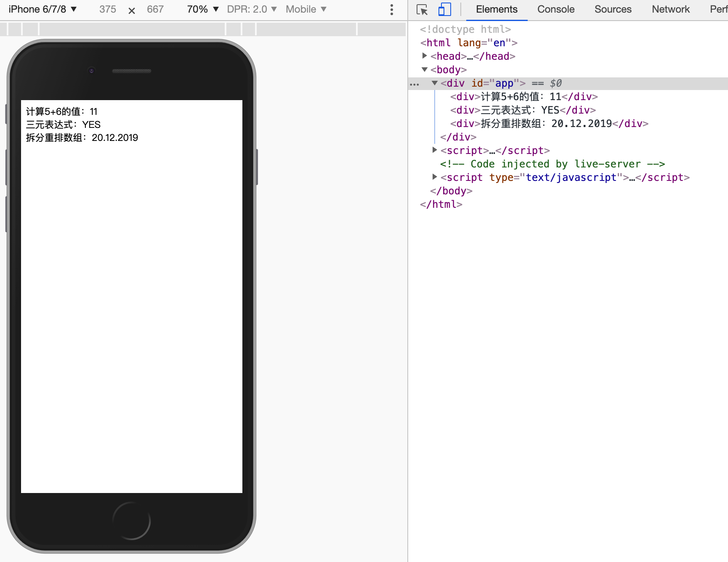This screenshot has width=728, height=562.
Task: Switch to the Sources tab
Action: click(613, 9)
